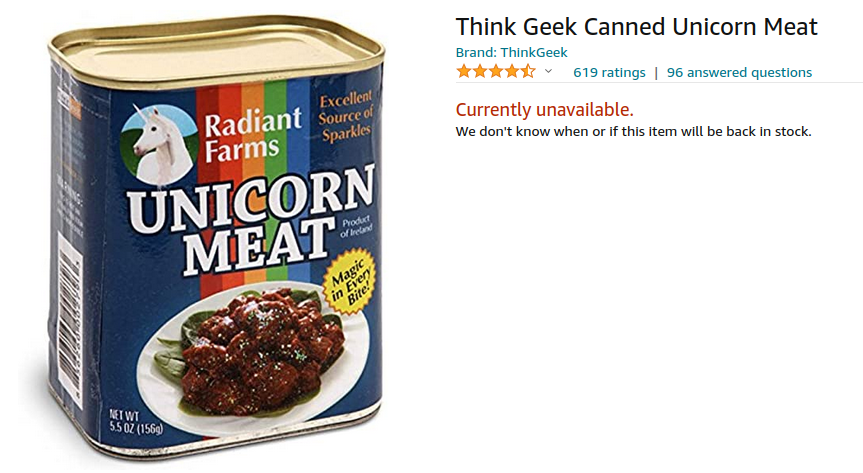Screen dimensions: 863x473
Task: Click the first orange rating star
Action: point(464,71)
